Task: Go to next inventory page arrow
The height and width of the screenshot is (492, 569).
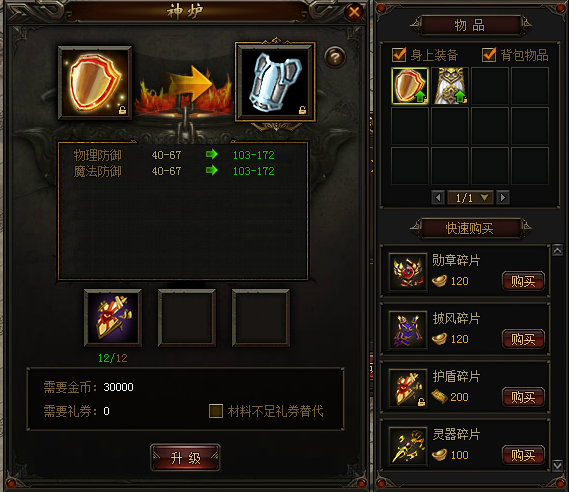Action: click(503, 198)
